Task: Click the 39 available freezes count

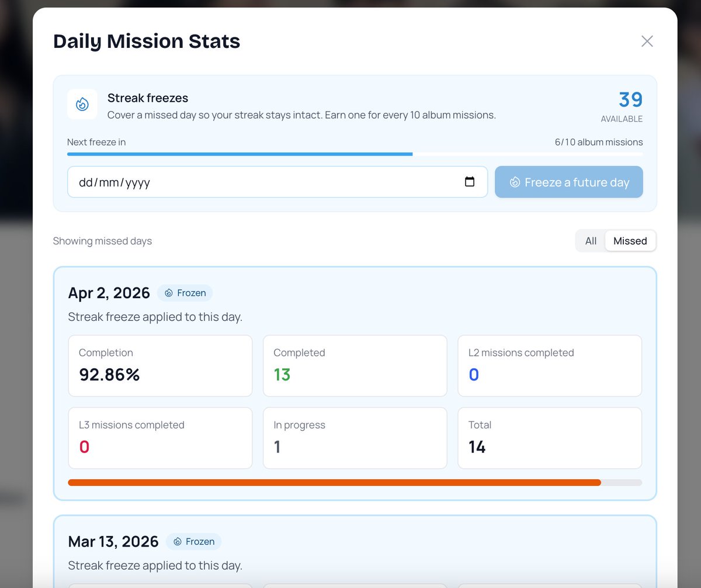Action: point(631,100)
